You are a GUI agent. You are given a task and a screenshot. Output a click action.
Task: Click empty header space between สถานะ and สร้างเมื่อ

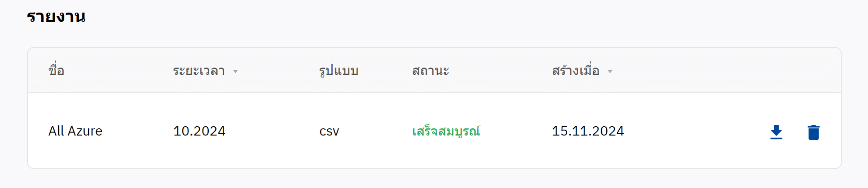point(500,71)
